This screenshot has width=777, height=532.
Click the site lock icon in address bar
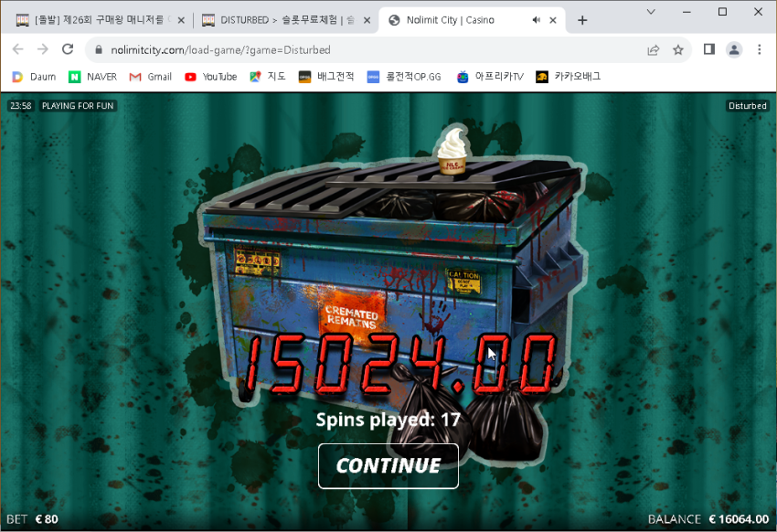tap(99, 50)
